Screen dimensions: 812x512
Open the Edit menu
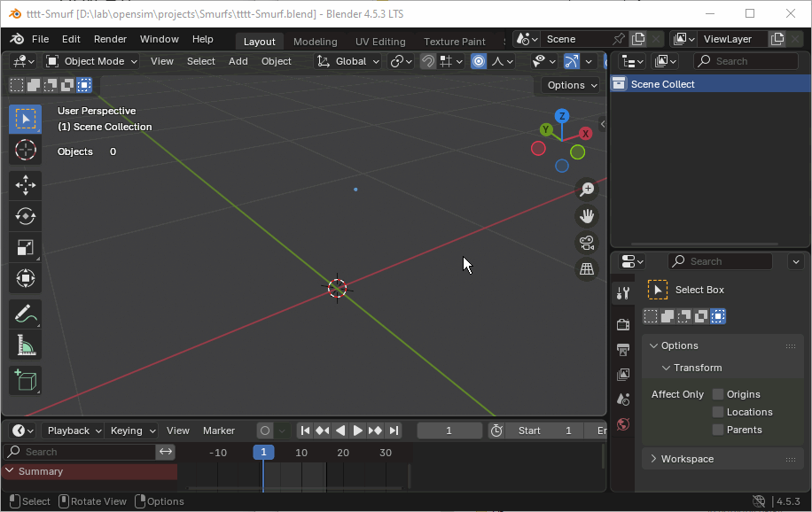tap(71, 39)
